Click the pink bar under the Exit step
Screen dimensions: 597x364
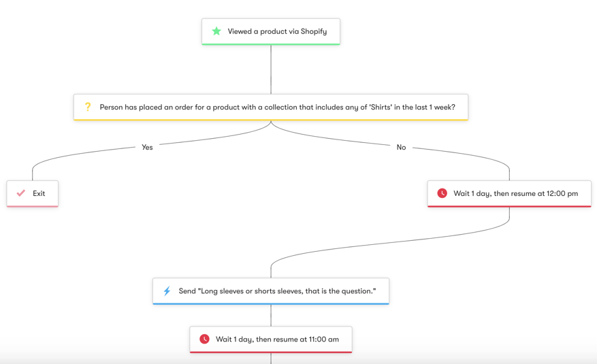point(33,206)
